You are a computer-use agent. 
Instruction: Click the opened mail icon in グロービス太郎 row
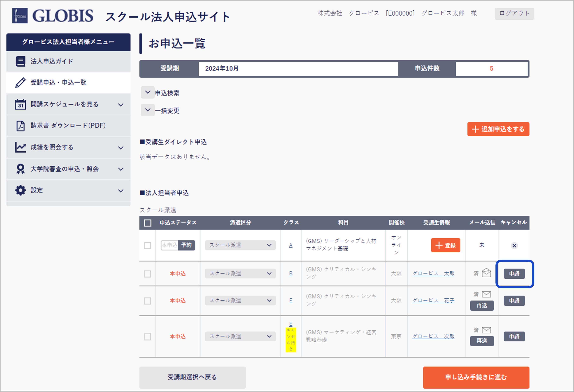[x=486, y=273]
